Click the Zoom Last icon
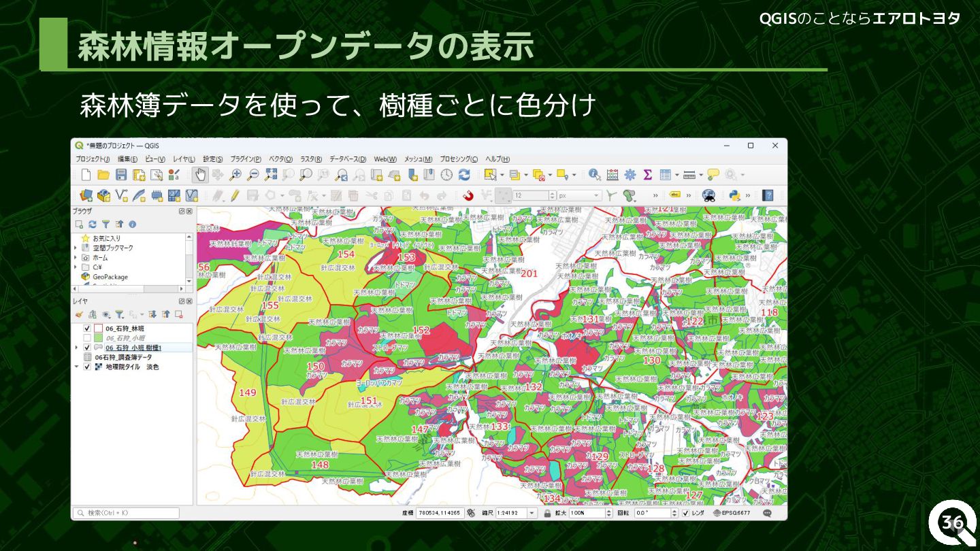The image size is (980, 551). [341, 175]
